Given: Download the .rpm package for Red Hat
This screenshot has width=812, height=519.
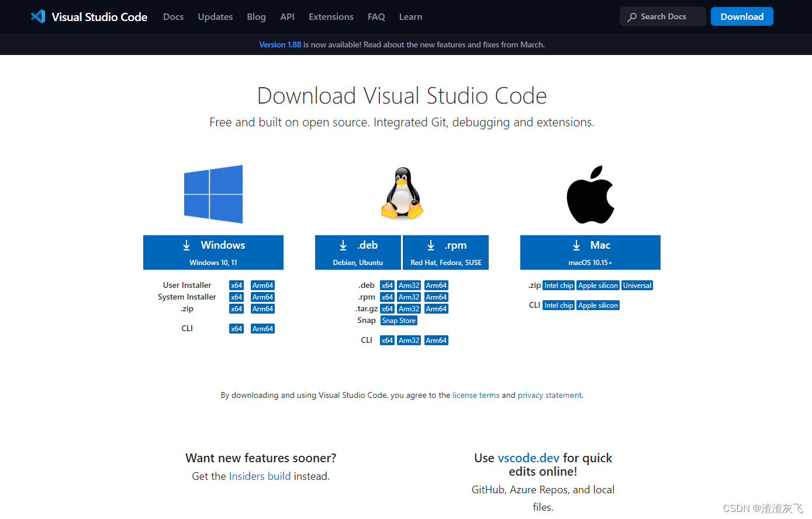Looking at the screenshot, I should 446,252.
